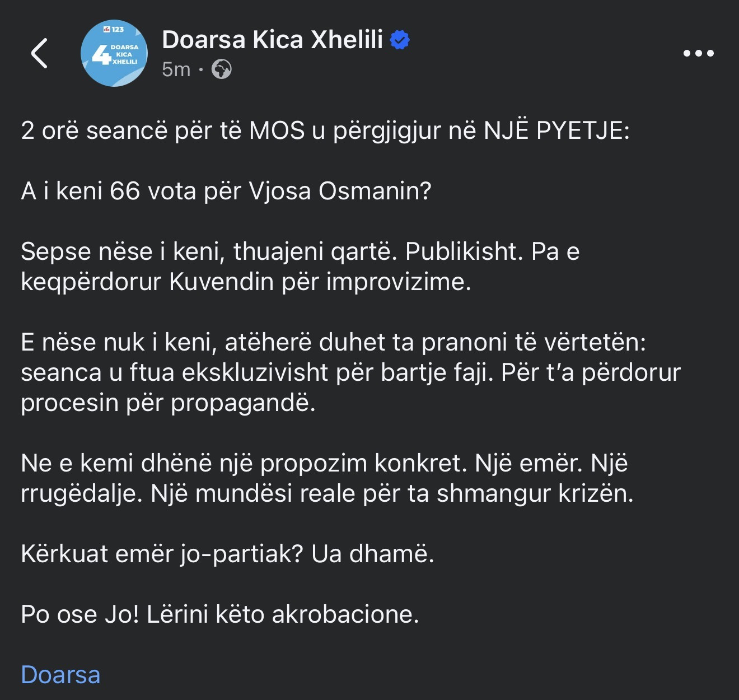This screenshot has height=700, width=739.
Task: Click the line "Po ose Jo! Lërini këto akrobacione."
Action: click(219, 614)
